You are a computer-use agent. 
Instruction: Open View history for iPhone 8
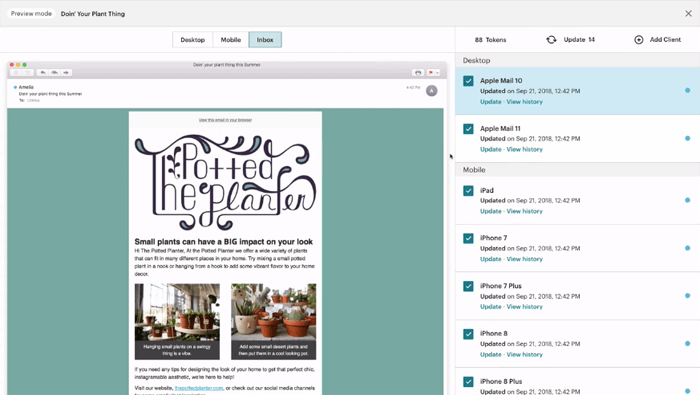pos(525,354)
